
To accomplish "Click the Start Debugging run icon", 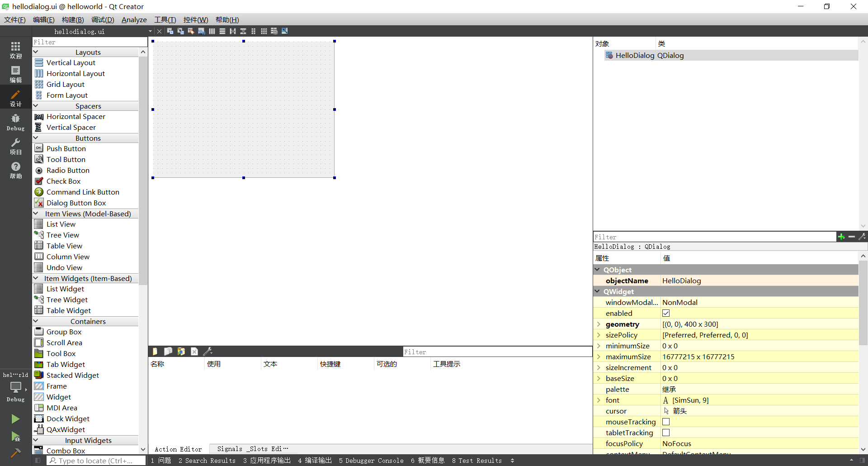I will pyautogui.click(x=15, y=436).
